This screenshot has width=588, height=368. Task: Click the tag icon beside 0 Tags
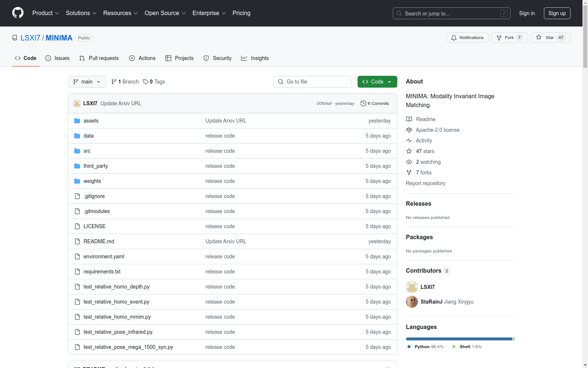pyautogui.click(x=146, y=82)
